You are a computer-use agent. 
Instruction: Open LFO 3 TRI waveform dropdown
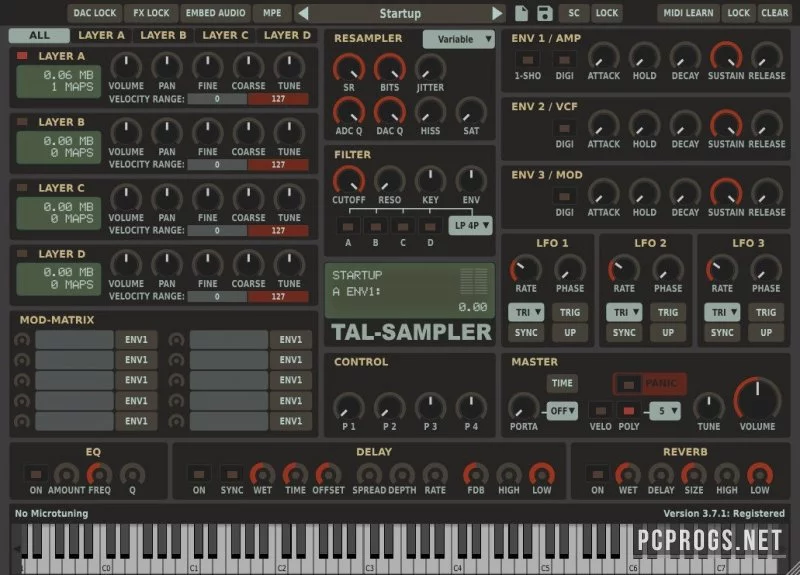(x=721, y=312)
